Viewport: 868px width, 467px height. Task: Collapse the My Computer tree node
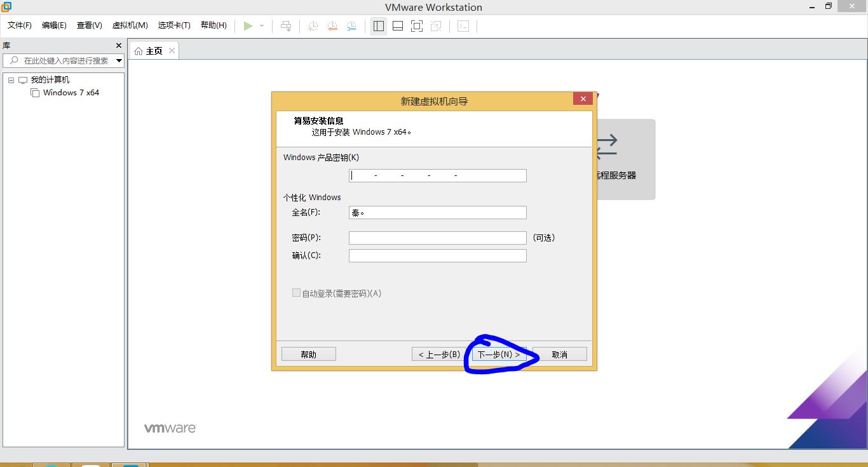tap(11, 80)
